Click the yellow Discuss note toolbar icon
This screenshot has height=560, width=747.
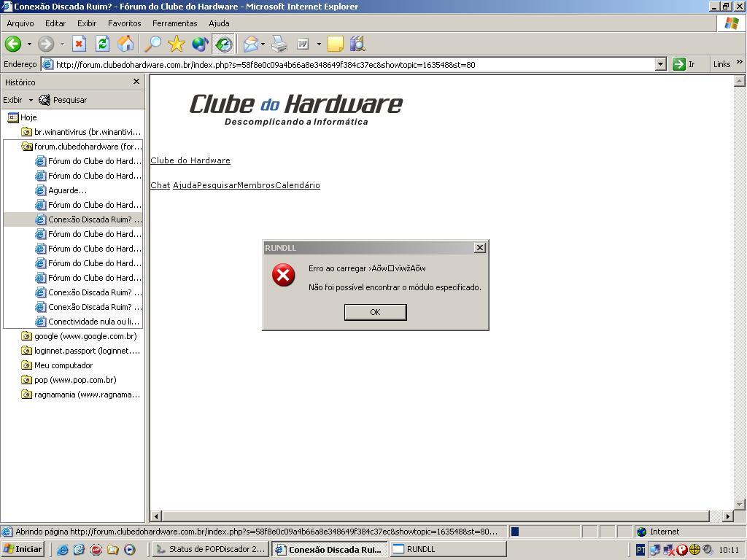336,44
